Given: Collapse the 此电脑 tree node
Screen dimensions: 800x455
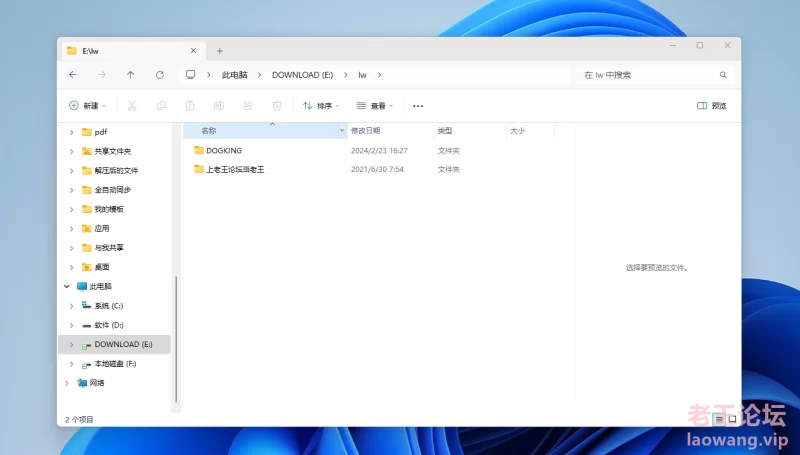Looking at the screenshot, I should pyautogui.click(x=67, y=287).
